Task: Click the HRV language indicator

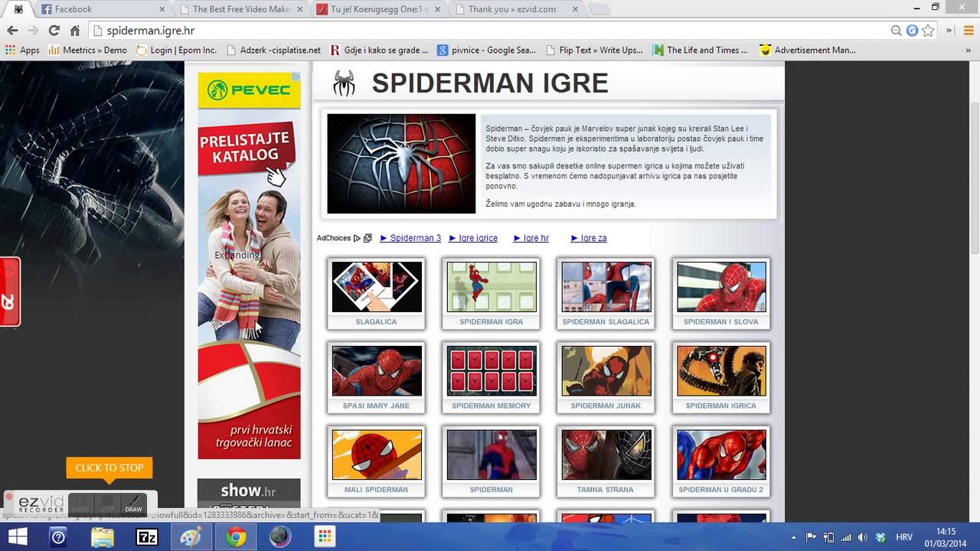Action: point(904,537)
